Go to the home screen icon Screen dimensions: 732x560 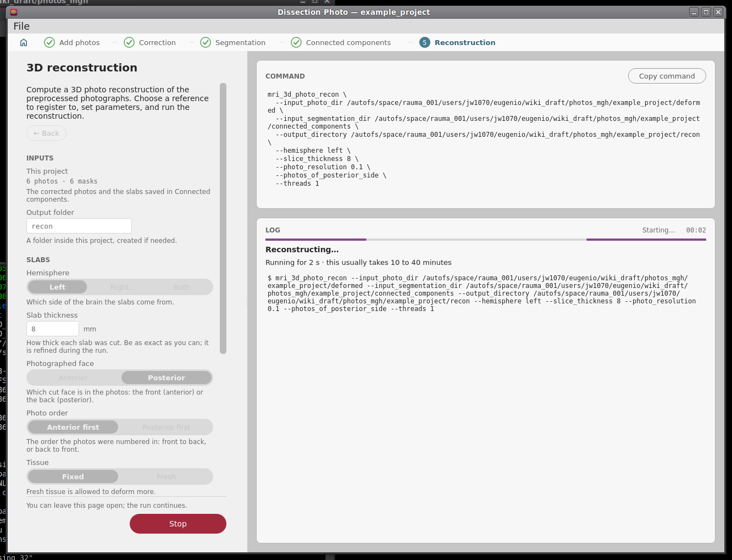24,42
